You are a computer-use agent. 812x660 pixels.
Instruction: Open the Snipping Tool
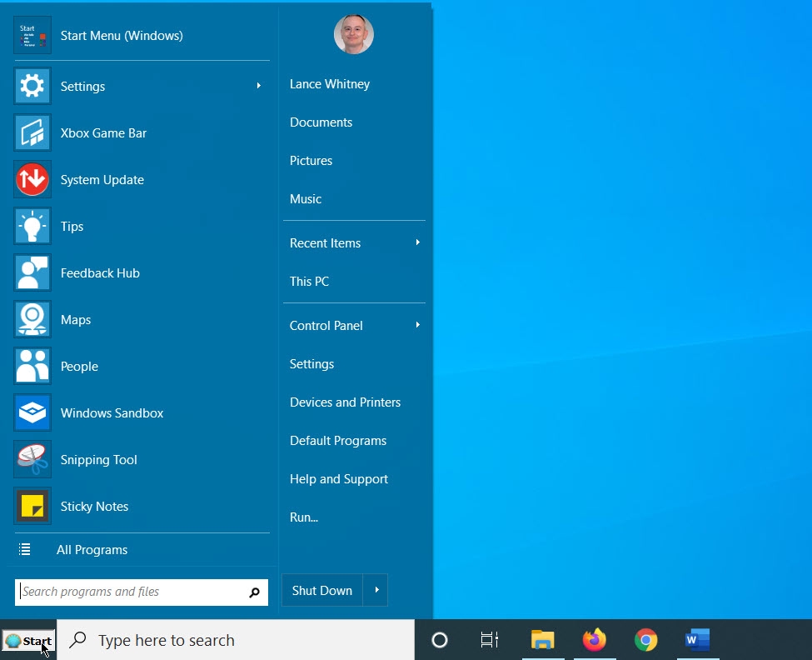pyautogui.click(x=98, y=459)
